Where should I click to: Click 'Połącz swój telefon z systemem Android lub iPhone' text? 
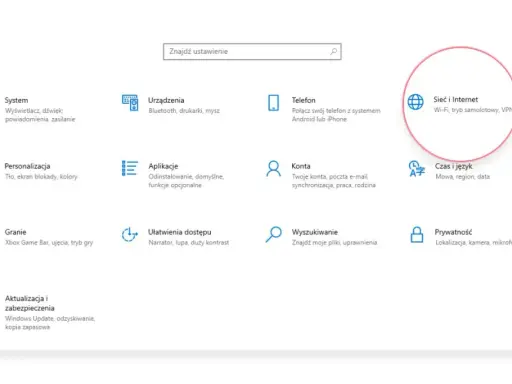tap(336, 115)
